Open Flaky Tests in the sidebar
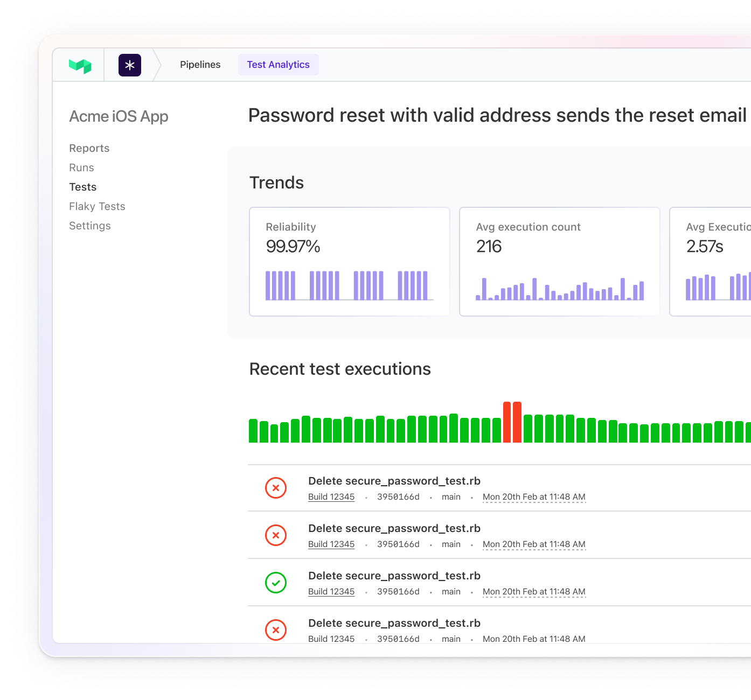Viewport: 751px width, 700px height. tap(97, 206)
